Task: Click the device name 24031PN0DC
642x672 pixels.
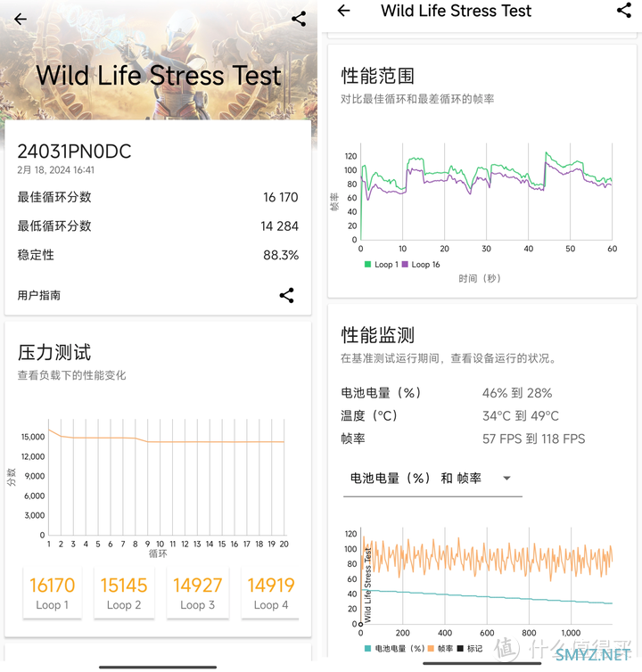Action: [74, 152]
